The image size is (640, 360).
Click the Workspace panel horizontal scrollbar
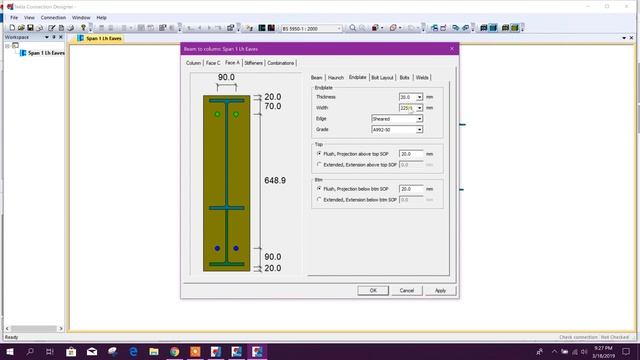(x=34, y=328)
